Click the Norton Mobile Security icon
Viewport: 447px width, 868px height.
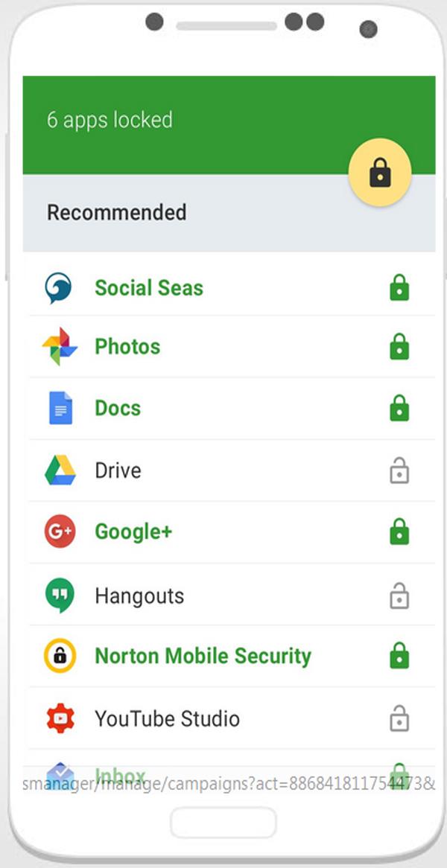pos(60,656)
